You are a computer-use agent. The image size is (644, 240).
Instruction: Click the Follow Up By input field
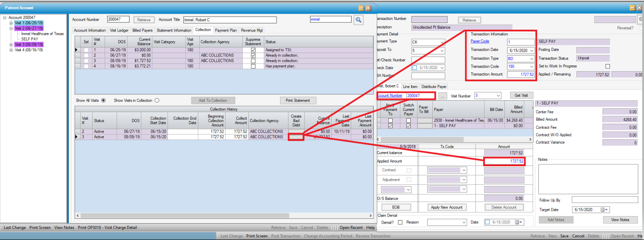[x=604, y=200]
